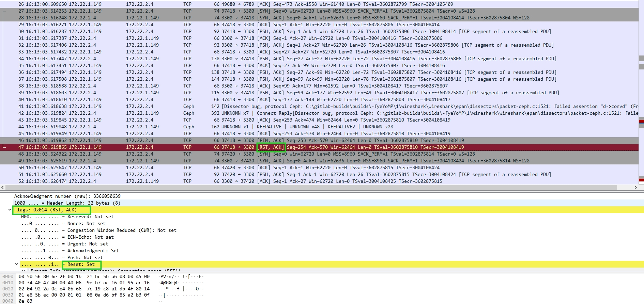Select packet 47 with RST, ACK flags

[319, 147]
